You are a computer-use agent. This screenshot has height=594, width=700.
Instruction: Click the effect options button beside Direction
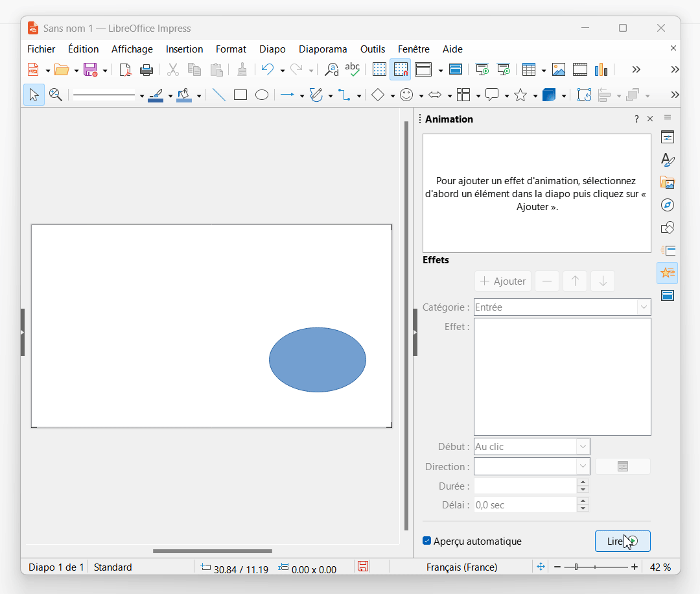click(623, 467)
